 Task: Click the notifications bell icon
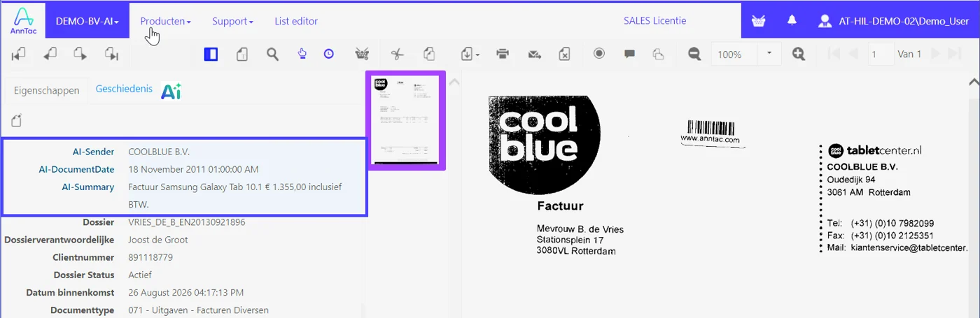click(x=792, y=20)
